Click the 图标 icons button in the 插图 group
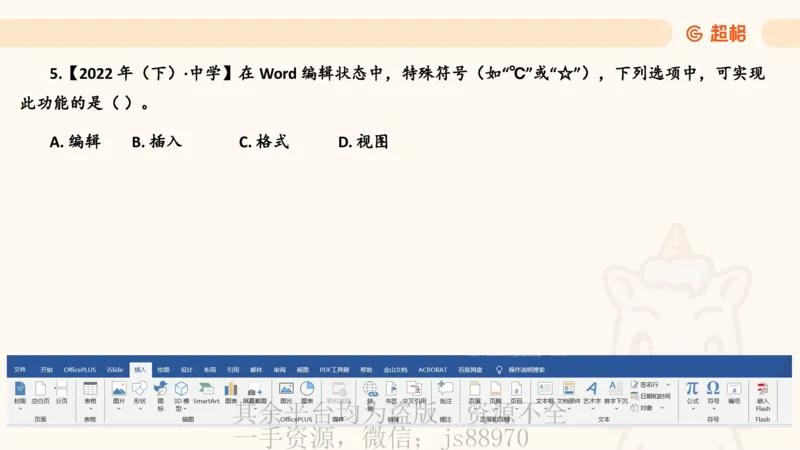800x450 pixels. [x=161, y=395]
